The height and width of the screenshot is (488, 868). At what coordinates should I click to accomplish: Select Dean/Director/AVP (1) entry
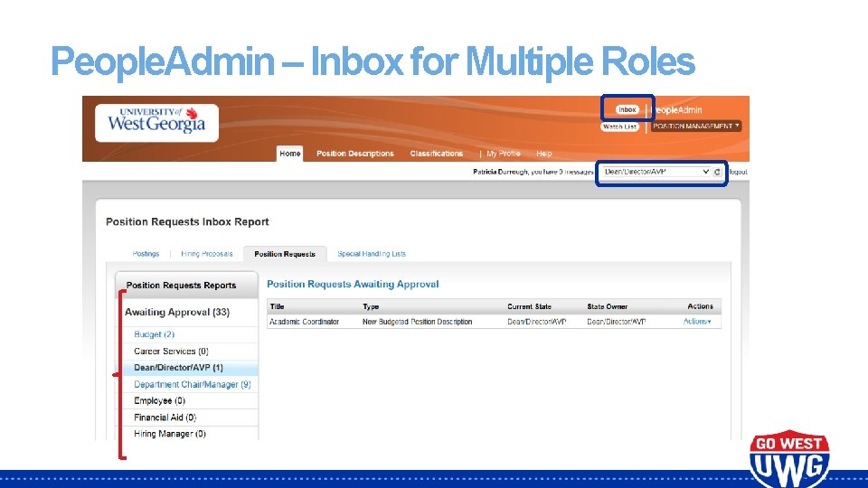(x=187, y=368)
